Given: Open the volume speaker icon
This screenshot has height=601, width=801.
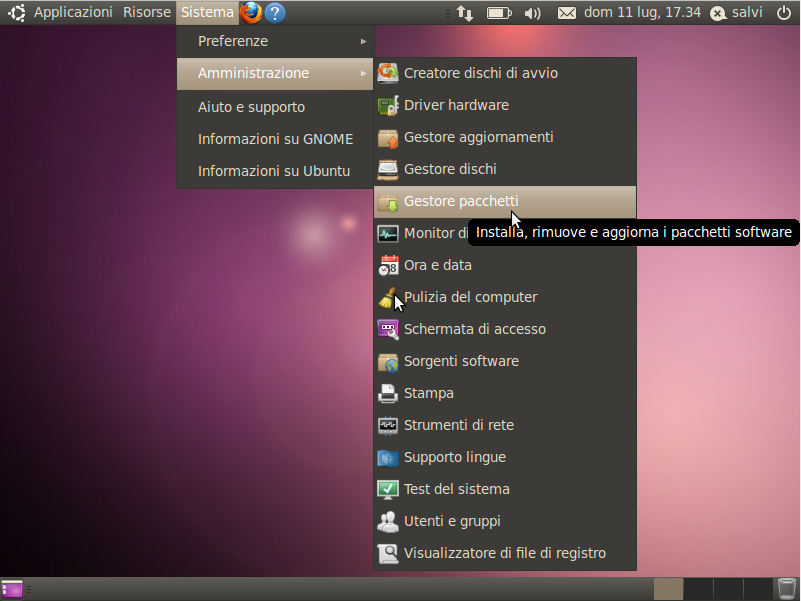Looking at the screenshot, I should tap(532, 13).
